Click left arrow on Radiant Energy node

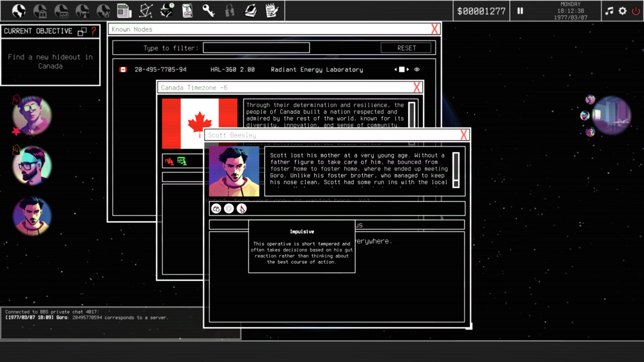pyautogui.click(x=395, y=69)
